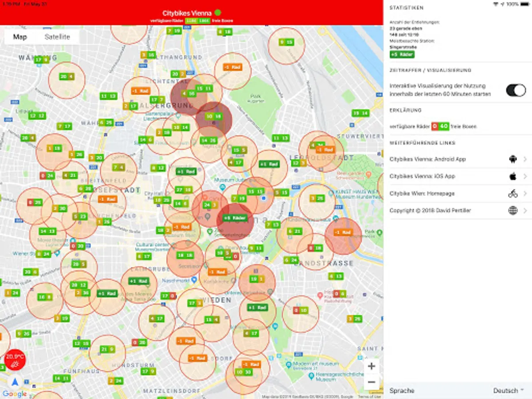This screenshot has width=532, height=399.
Task: Click Terms of Use on map footer
Action: 368,396
